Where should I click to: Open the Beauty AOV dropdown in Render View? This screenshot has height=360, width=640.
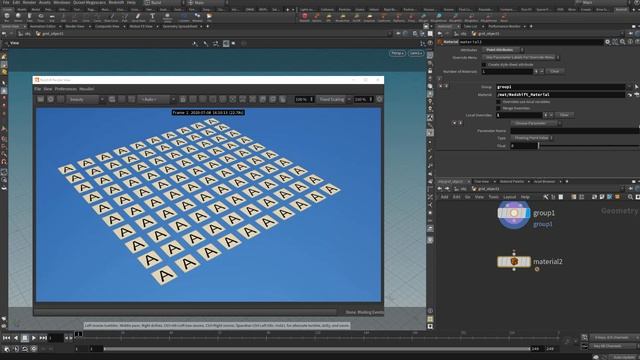[85, 99]
